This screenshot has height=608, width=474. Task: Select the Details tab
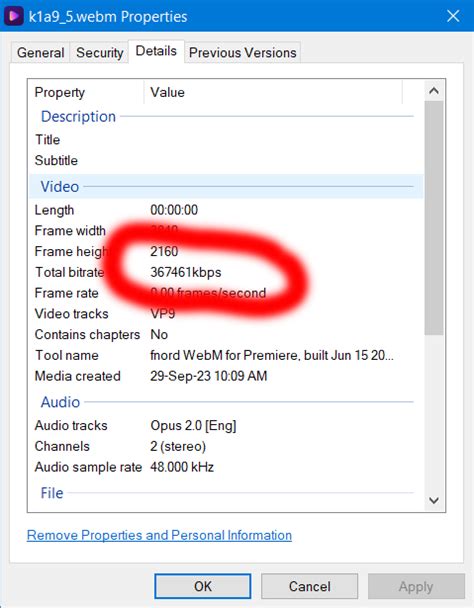(x=156, y=51)
